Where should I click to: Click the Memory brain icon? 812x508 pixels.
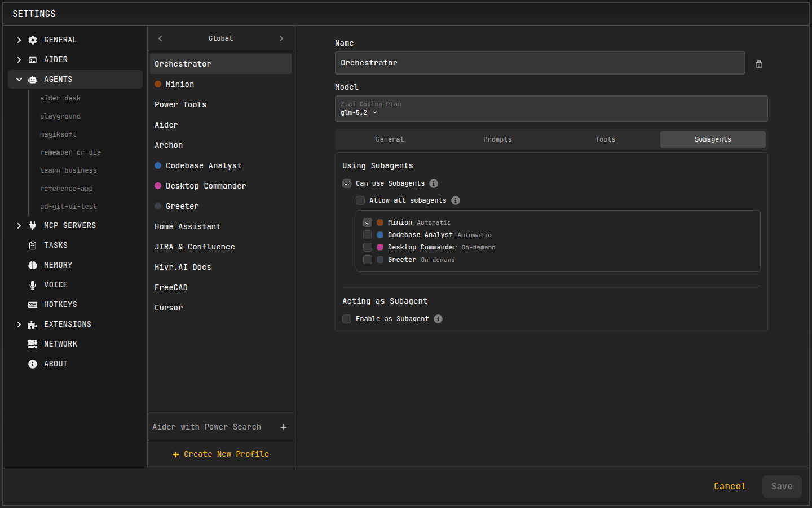[x=33, y=265]
